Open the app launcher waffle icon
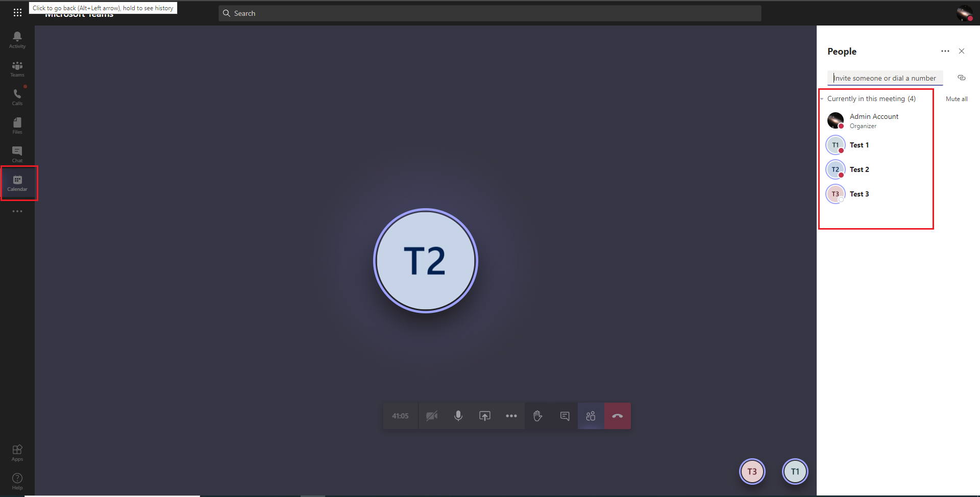Viewport: 980px width, 497px height. (17, 12)
